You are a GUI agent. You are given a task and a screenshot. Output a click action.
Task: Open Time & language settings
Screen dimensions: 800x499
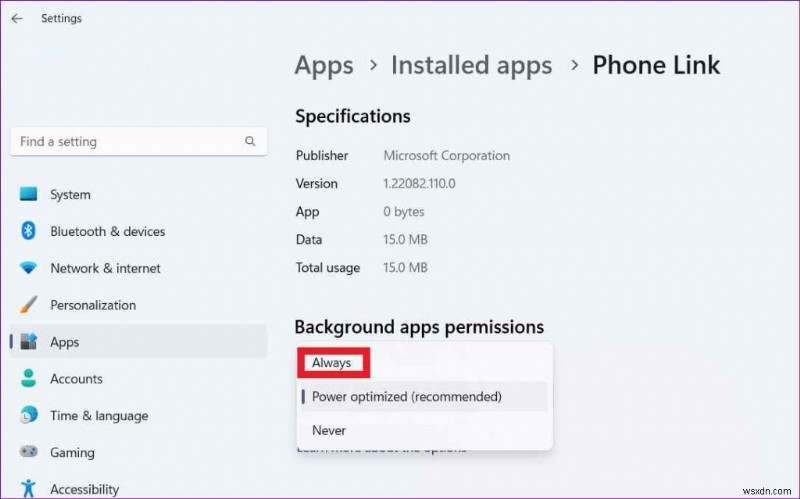pyautogui.click(x=138, y=415)
